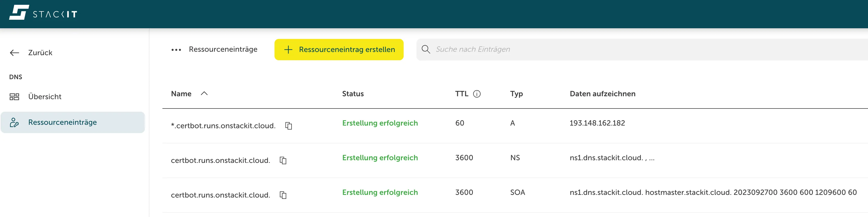Click type NS cell
Viewport: 868px width, 217px height.
515,158
